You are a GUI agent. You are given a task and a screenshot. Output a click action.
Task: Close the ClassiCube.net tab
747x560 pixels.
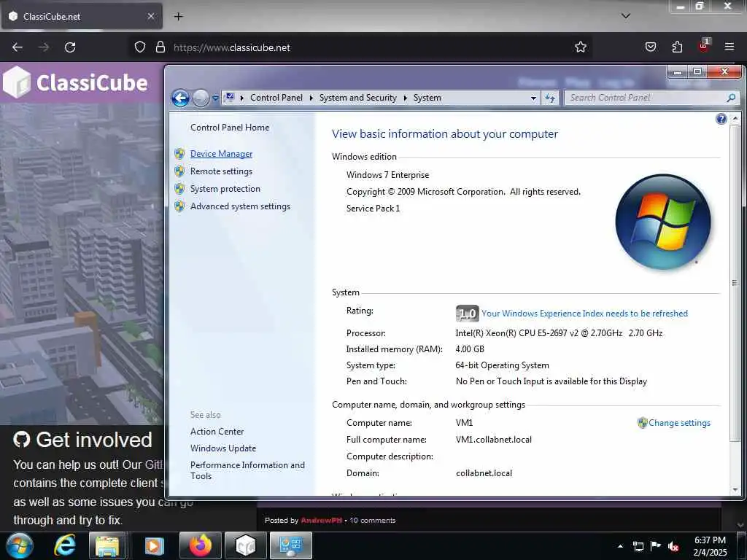pyautogui.click(x=150, y=16)
